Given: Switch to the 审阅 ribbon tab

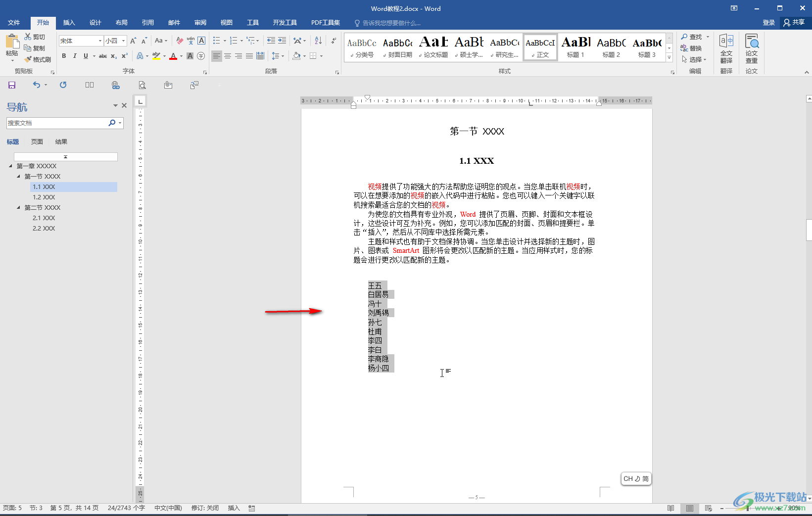Looking at the screenshot, I should tap(200, 23).
